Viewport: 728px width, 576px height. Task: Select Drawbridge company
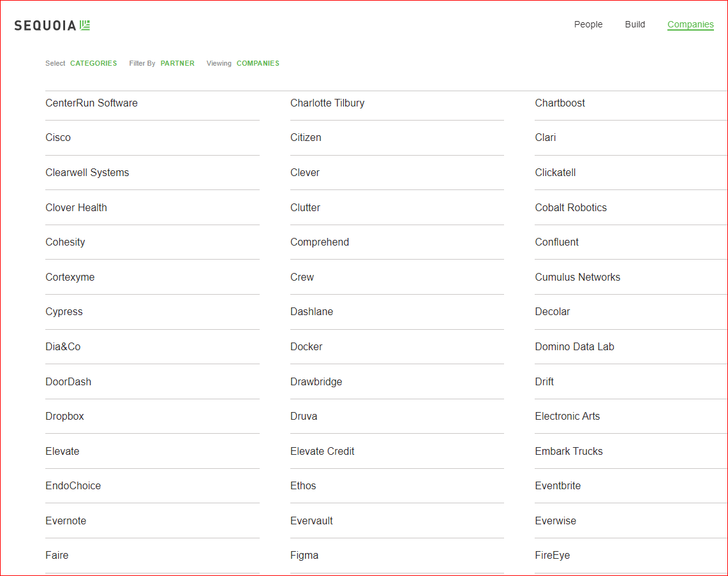316,381
